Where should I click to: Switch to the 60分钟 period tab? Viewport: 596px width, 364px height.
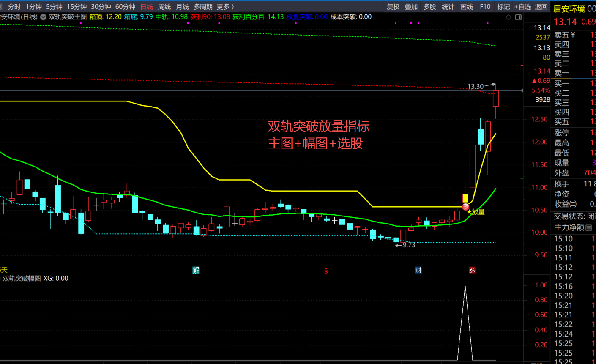125,7
